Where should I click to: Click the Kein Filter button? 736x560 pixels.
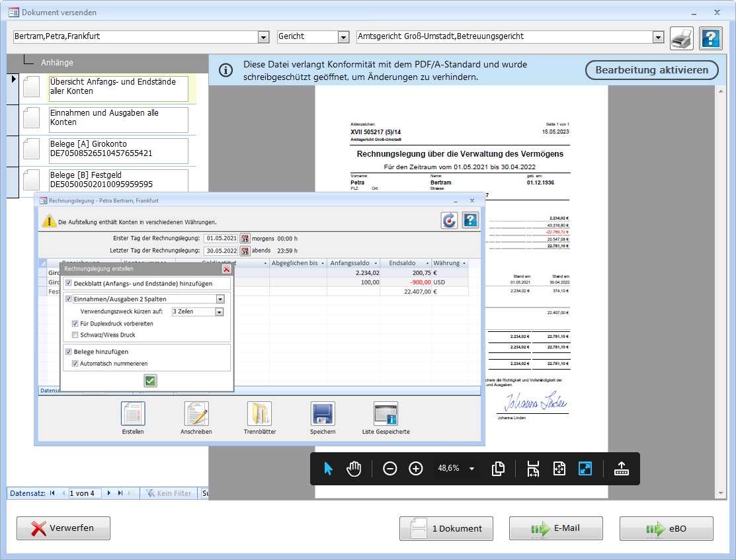point(169,493)
